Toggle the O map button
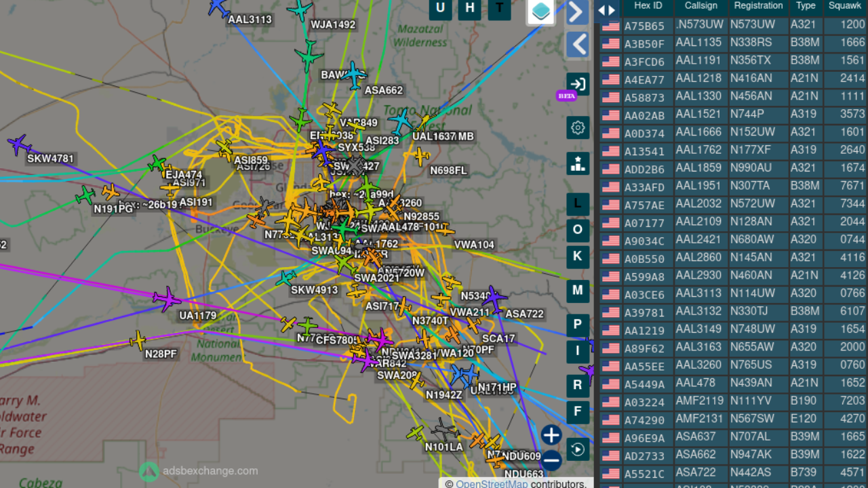Image resolution: width=868 pixels, height=488 pixels. point(578,230)
